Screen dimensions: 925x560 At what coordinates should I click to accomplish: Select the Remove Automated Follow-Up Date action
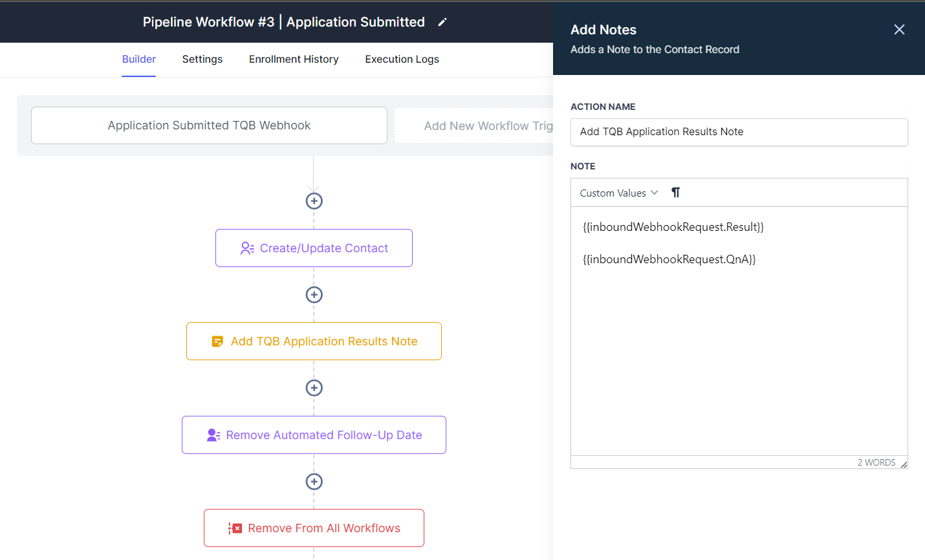[x=314, y=435]
